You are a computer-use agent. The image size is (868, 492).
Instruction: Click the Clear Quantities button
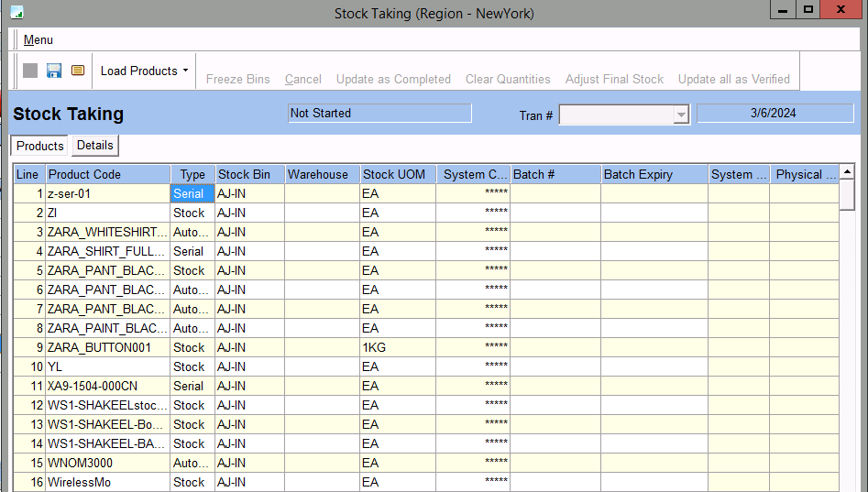click(x=508, y=79)
